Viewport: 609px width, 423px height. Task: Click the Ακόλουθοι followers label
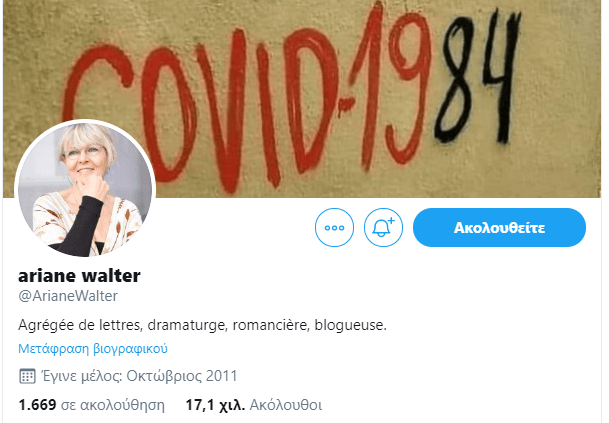286,405
